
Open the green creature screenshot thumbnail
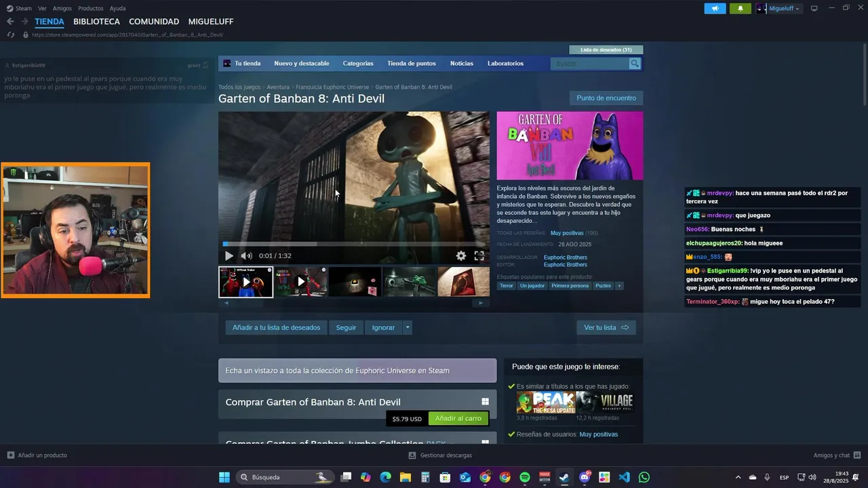pos(410,282)
